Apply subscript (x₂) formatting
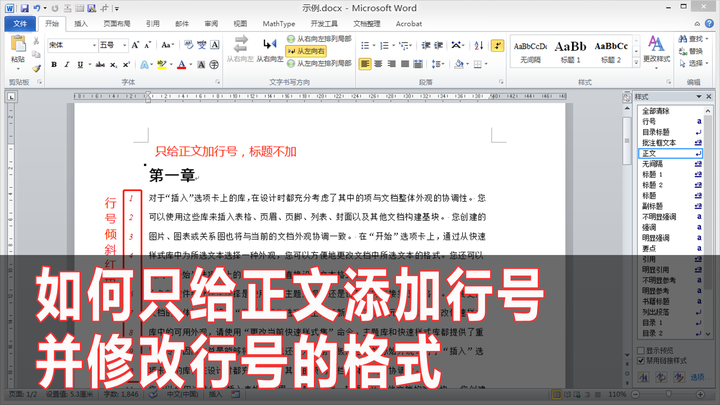The width and height of the screenshot is (720, 405). (x=113, y=65)
